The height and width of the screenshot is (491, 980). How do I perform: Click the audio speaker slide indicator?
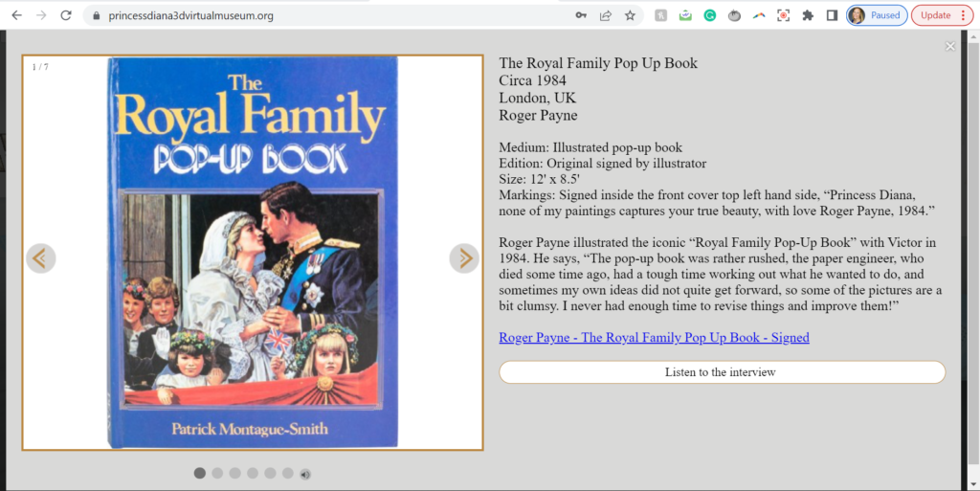[305, 474]
